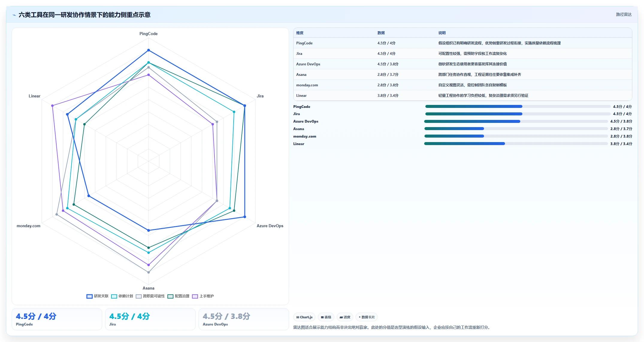The height and width of the screenshot is (342, 644).
Task: Click the 2.8分 / 3.8分 value after monday.com's progress bar
Action: coord(621,136)
